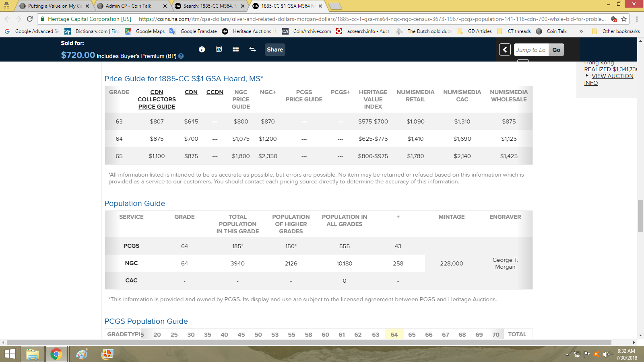Open the orange/red app in taskbar
The width and height of the screenshot is (644, 362).
(107, 354)
